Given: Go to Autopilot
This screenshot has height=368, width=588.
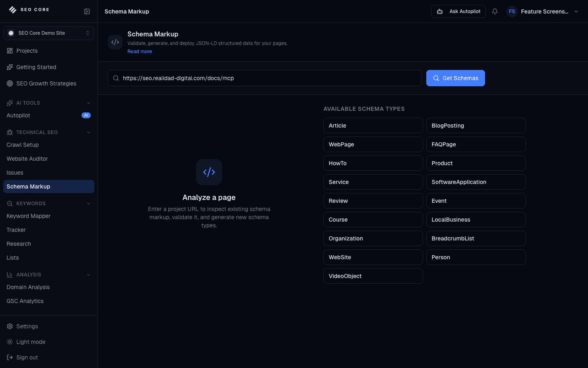Looking at the screenshot, I should coord(49,115).
